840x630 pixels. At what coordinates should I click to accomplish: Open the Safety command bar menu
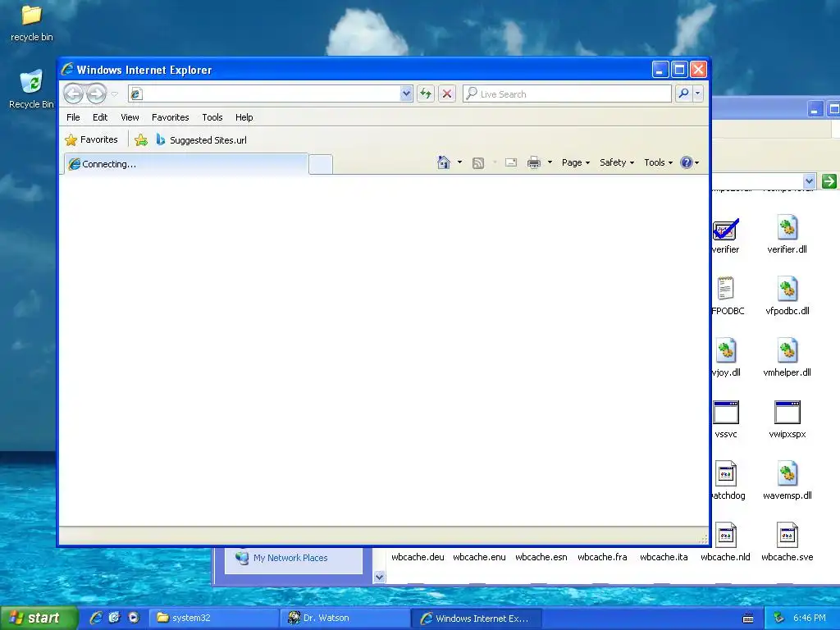[617, 162]
